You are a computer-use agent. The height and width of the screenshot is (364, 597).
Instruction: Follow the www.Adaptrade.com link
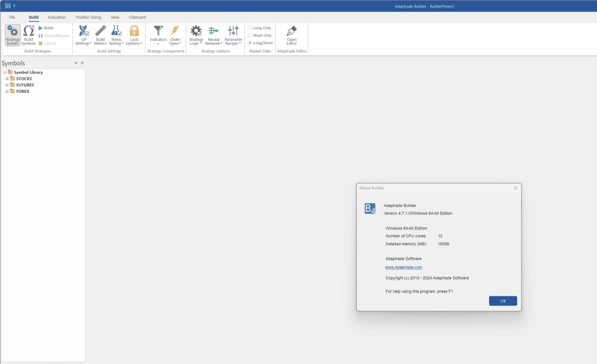pos(403,267)
